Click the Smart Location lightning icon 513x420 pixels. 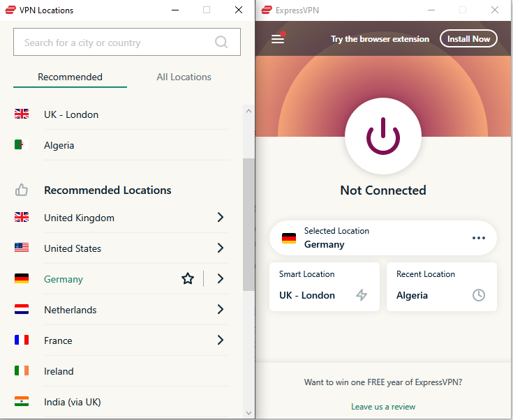[x=362, y=294]
